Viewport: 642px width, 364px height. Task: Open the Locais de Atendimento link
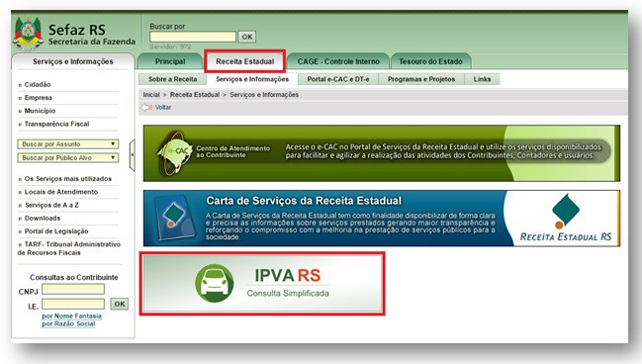(x=61, y=192)
